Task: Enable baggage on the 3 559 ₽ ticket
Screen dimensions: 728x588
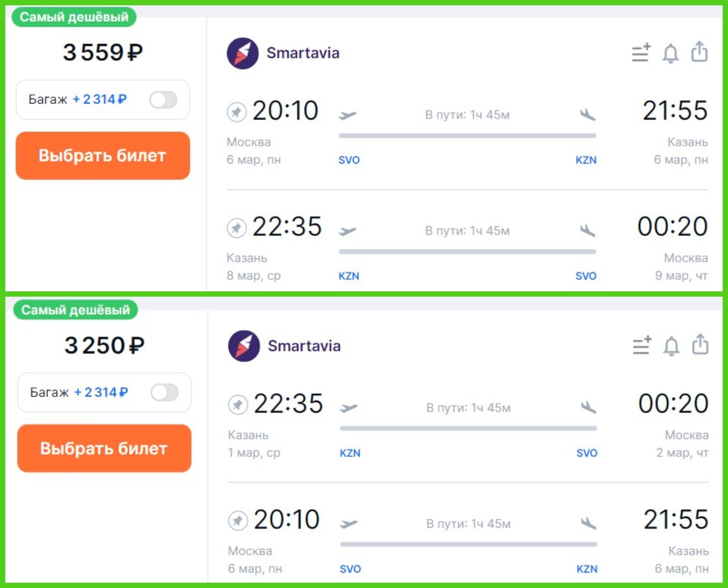Action: (163, 100)
